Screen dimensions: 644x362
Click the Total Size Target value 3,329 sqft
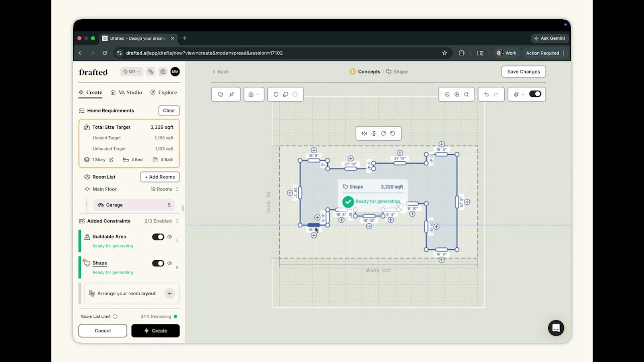(x=162, y=127)
